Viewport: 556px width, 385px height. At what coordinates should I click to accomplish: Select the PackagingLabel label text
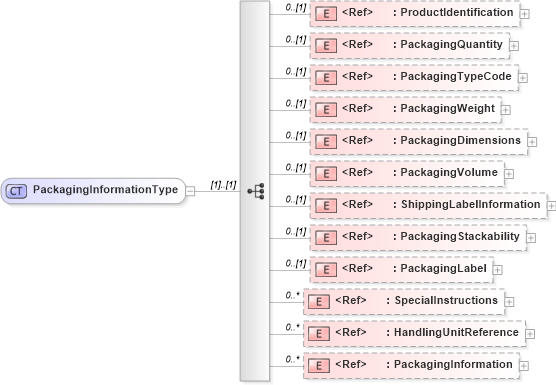tap(444, 268)
